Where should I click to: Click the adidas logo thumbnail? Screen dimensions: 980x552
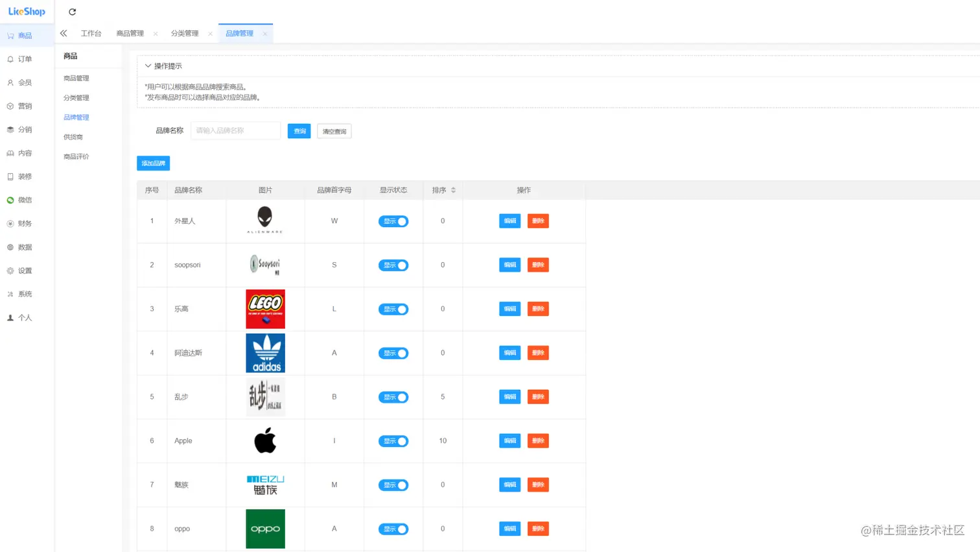pos(266,353)
